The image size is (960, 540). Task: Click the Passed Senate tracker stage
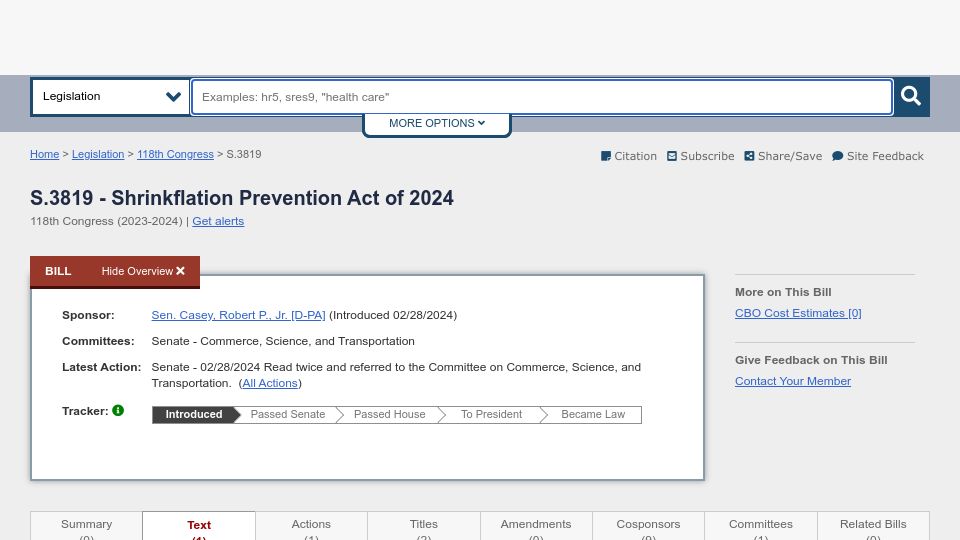(x=288, y=414)
